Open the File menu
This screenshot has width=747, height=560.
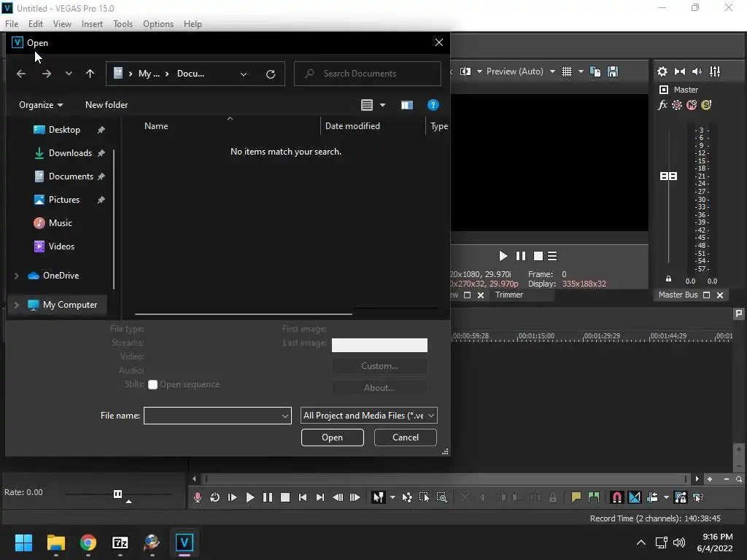[12, 24]
